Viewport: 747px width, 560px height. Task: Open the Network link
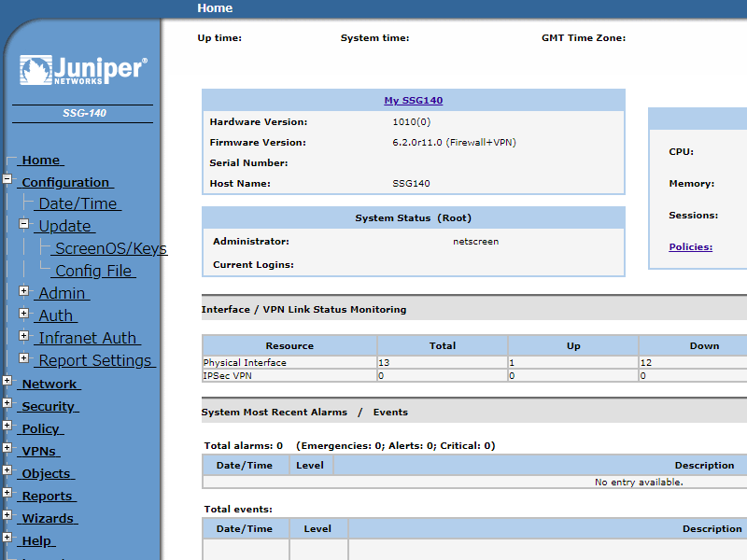(49, 384)
